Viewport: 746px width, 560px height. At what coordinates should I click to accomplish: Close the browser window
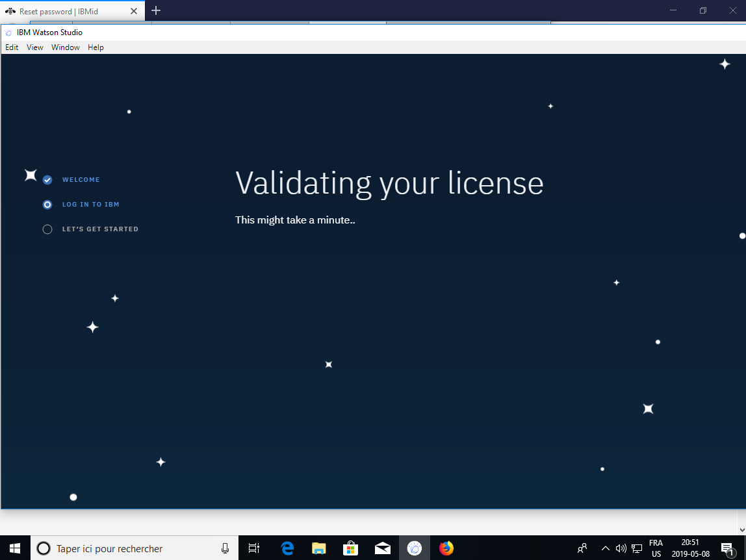[x=733, y=10]
